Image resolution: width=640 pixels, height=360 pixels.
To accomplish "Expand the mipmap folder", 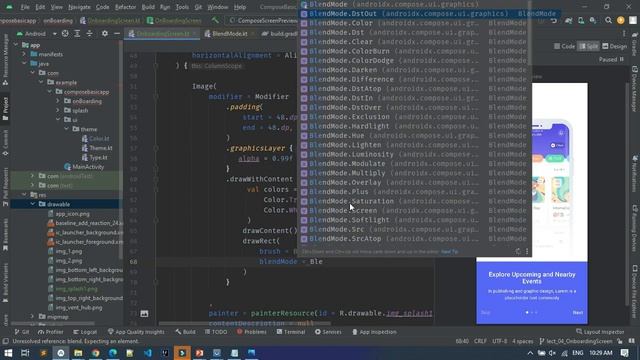I will pyautogui.click(x=33, y=317).
